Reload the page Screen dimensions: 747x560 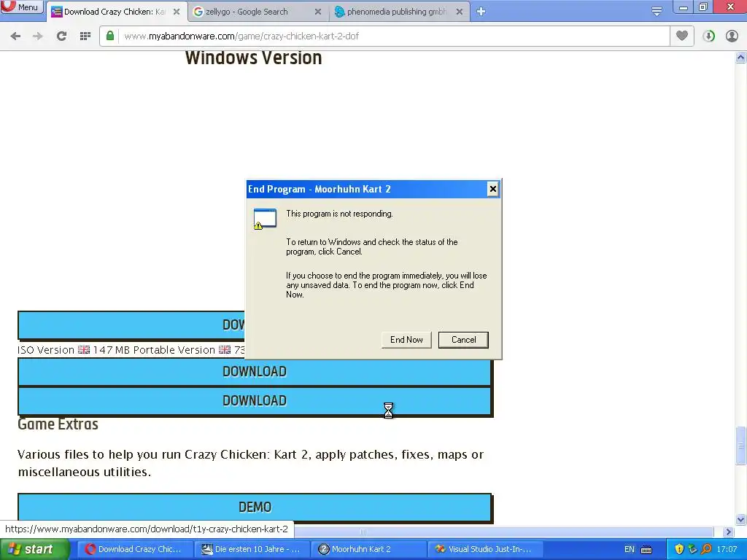point(61,36)
